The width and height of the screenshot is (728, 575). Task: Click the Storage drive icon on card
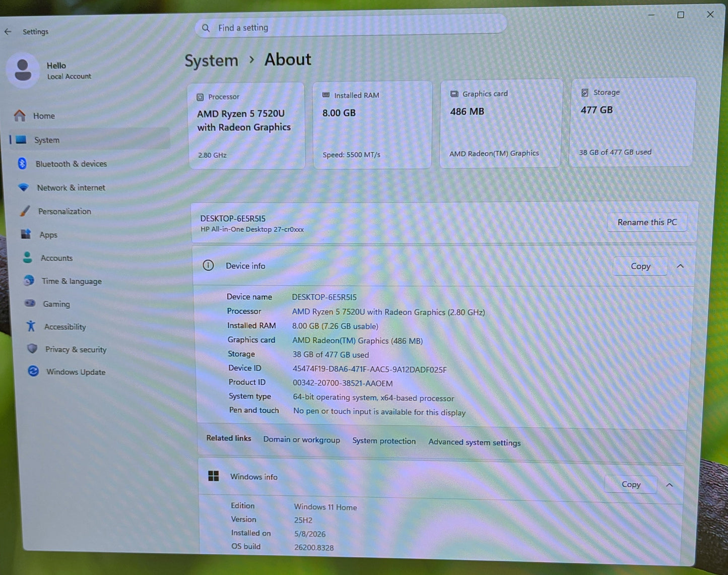585,93
